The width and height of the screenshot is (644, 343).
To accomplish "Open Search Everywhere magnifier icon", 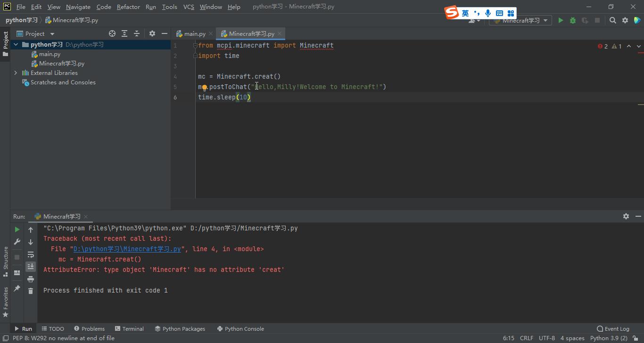I will click(x=612, y=20).
